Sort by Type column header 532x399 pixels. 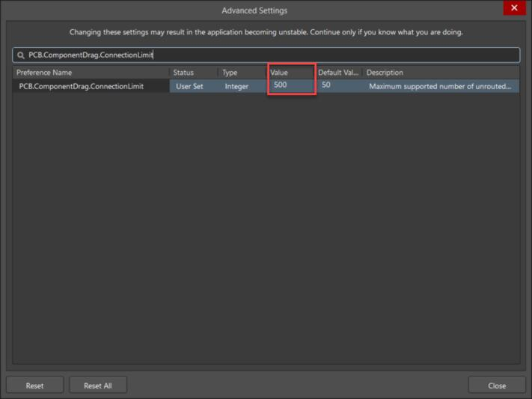point(242,73)
